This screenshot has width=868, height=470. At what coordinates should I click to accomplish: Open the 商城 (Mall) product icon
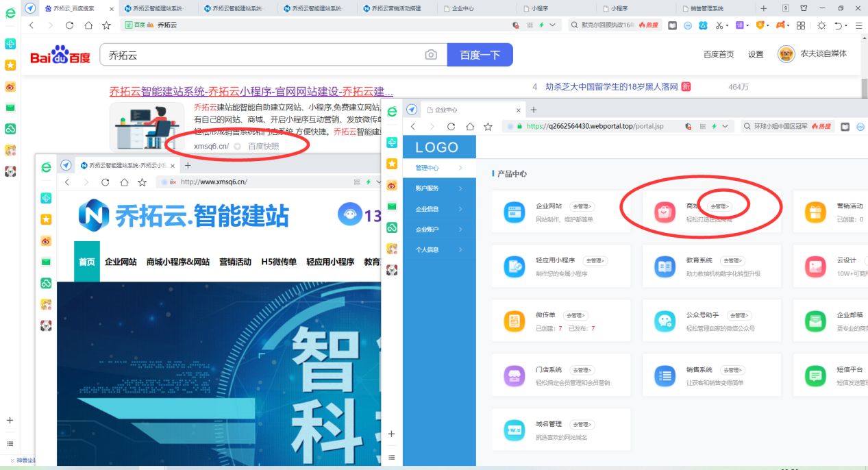(664, 212)
